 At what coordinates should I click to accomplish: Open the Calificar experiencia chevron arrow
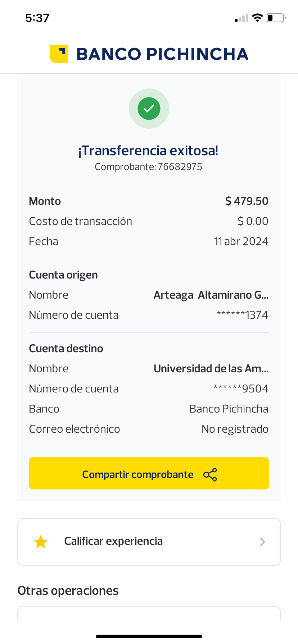[262, 542]
